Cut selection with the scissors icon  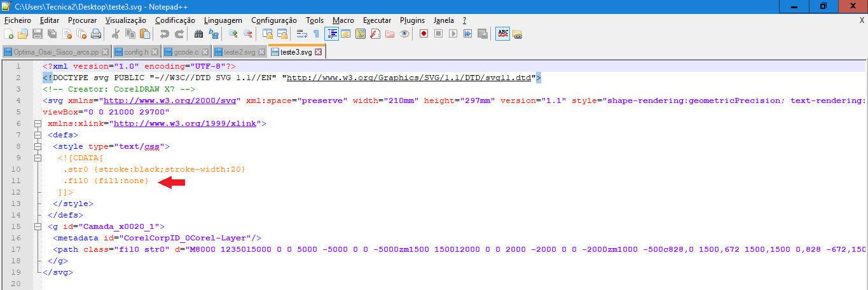pos(116,34)
